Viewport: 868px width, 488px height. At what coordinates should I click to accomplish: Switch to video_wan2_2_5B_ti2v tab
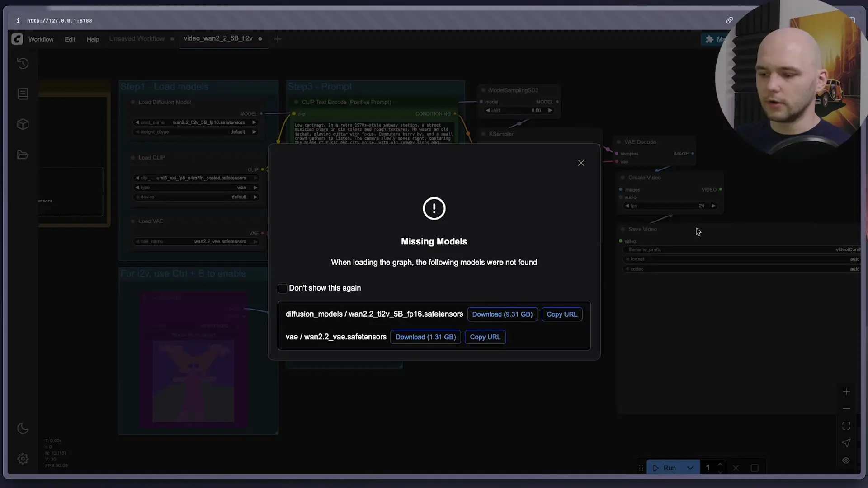point(218,38)
